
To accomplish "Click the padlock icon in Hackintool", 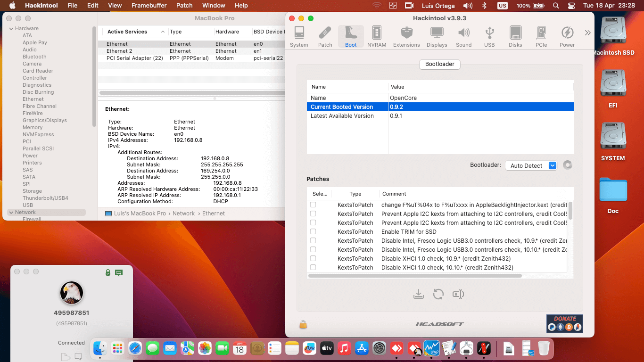I will click(x=303, y=324).
